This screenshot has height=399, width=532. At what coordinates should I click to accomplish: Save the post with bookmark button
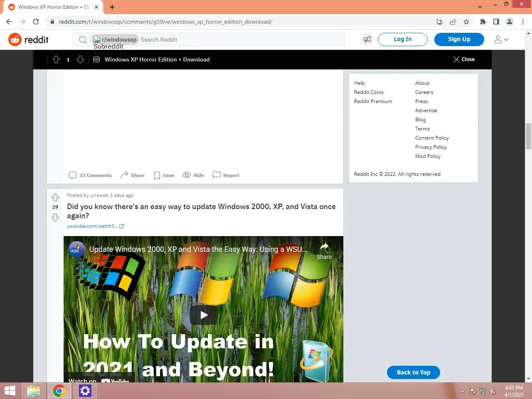pyautogui.click(x=164, y=175)
